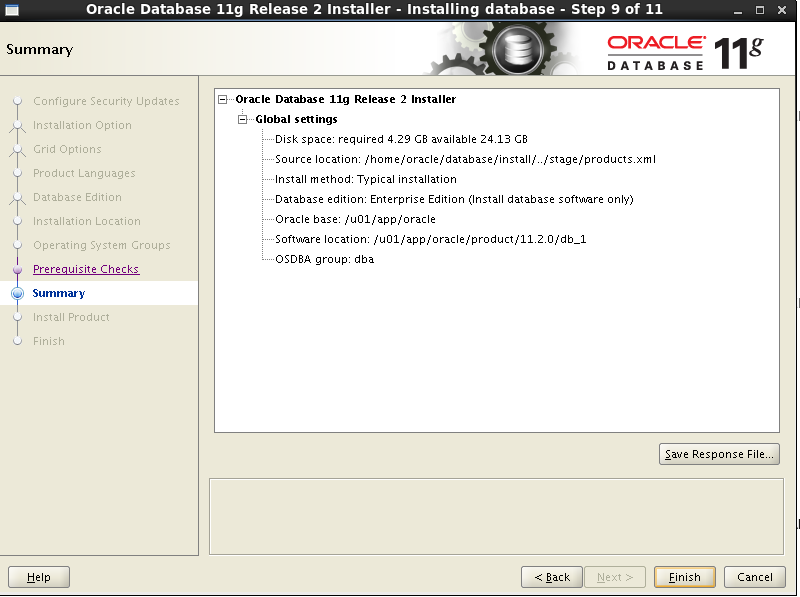Cancel the installation
Viewport: 800px width, 597px height.
pos(755,577)
